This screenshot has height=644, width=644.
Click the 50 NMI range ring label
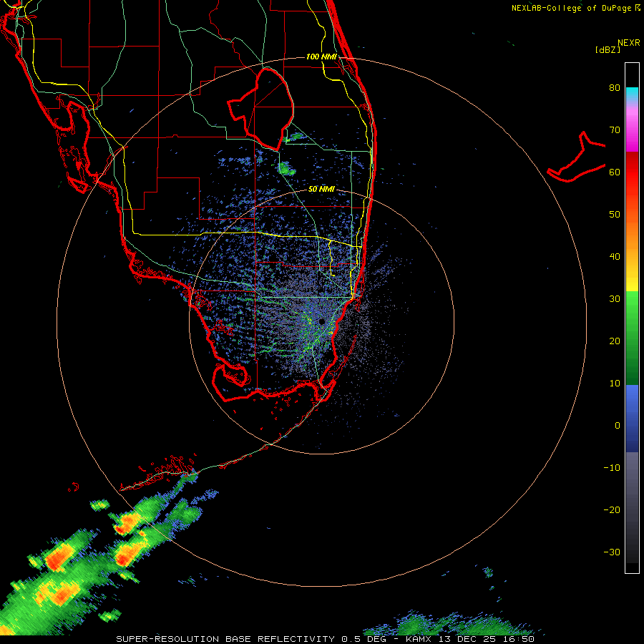point(321,190)
